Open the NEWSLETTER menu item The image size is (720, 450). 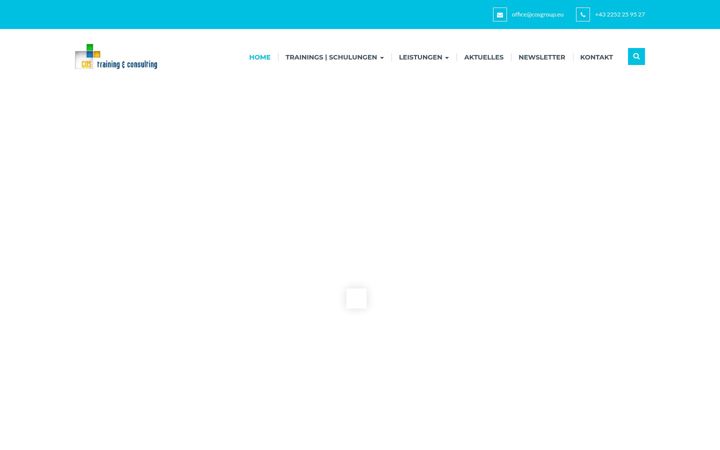[541, 57]
